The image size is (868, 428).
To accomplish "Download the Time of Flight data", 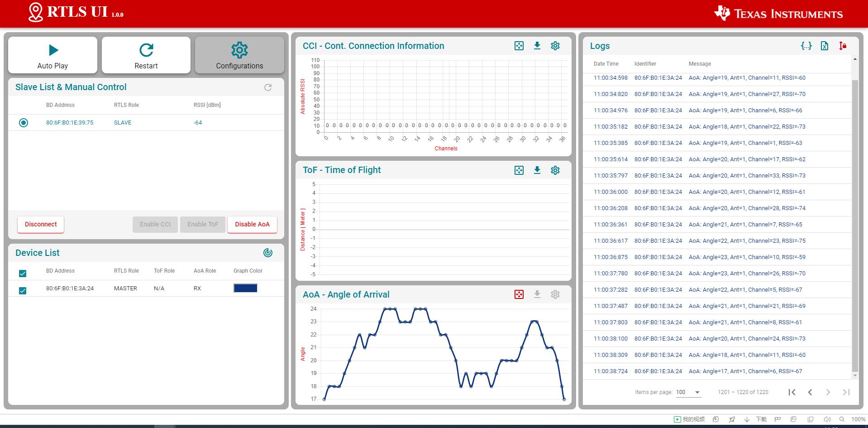I will click(537, 170).
